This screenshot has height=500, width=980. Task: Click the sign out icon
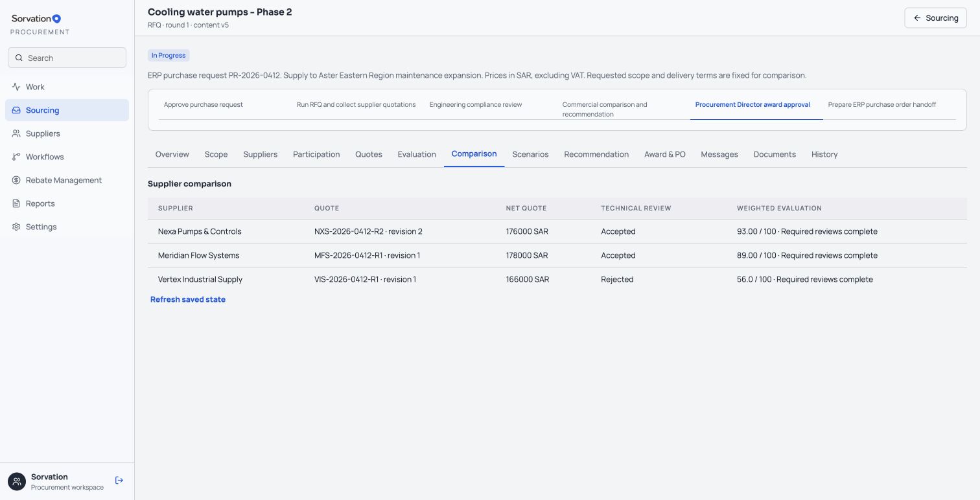[x=119, y=480]
